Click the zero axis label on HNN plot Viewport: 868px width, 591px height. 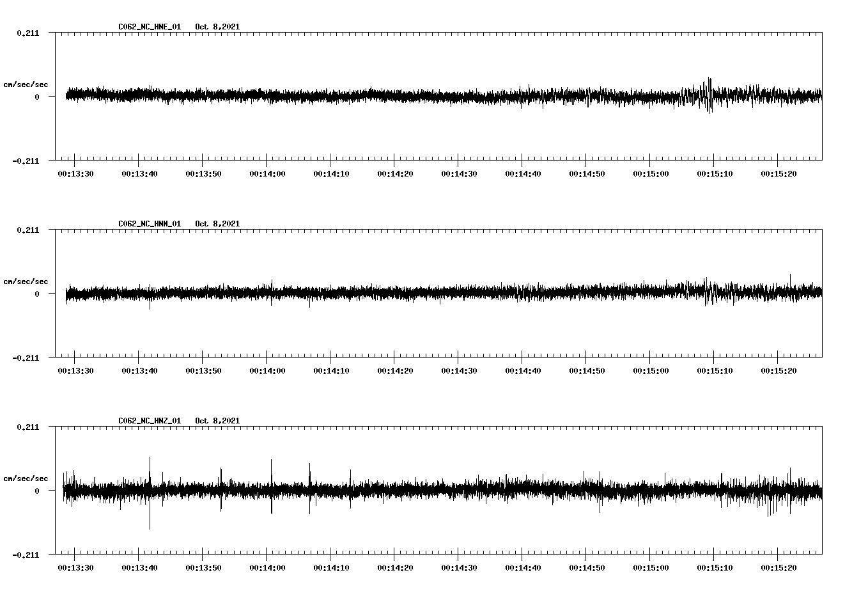pos(36,294)
